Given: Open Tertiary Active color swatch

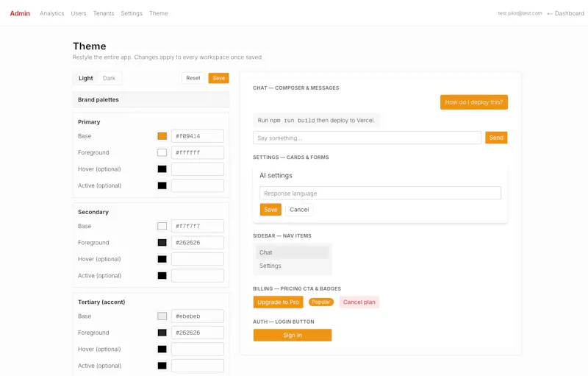Looking at the screenshot, I should (x=162, y=366).
